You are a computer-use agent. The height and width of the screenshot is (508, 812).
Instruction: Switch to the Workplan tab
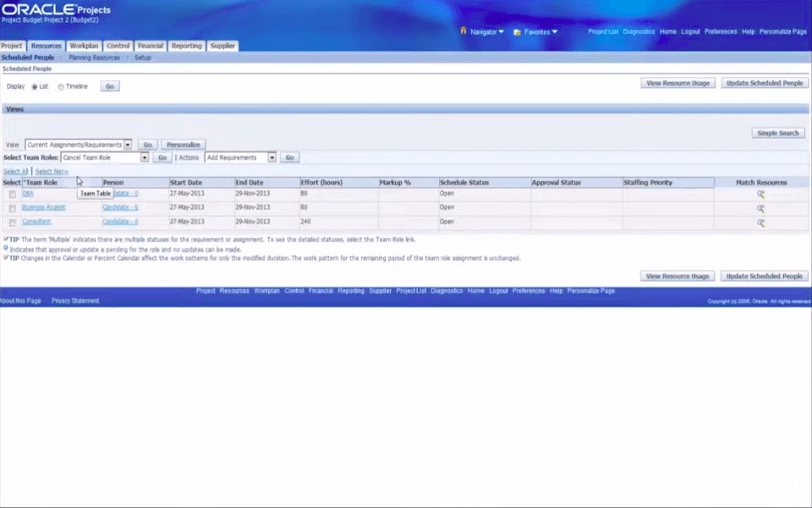[84, 46]
